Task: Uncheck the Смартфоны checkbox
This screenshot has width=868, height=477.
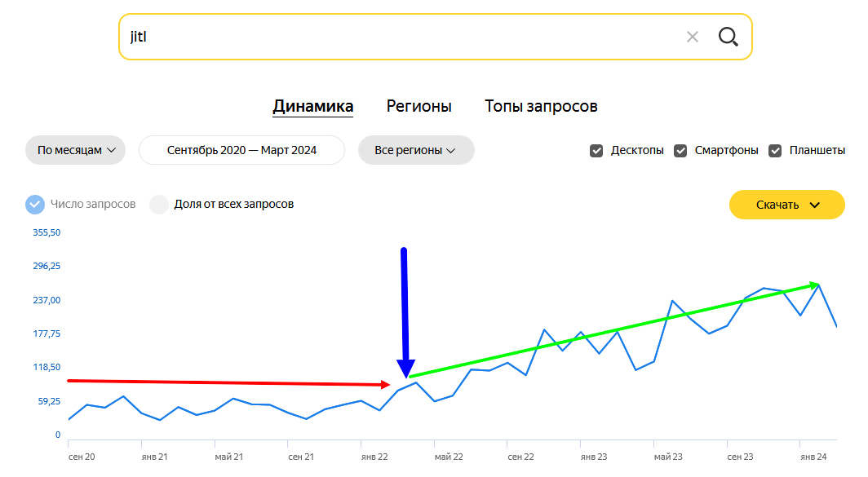Action: [680, 151]
